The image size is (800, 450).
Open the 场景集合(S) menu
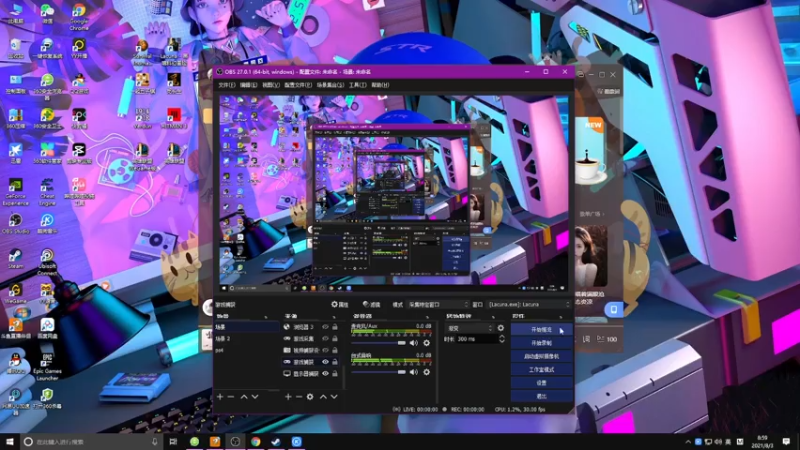[x=330, y=85]
